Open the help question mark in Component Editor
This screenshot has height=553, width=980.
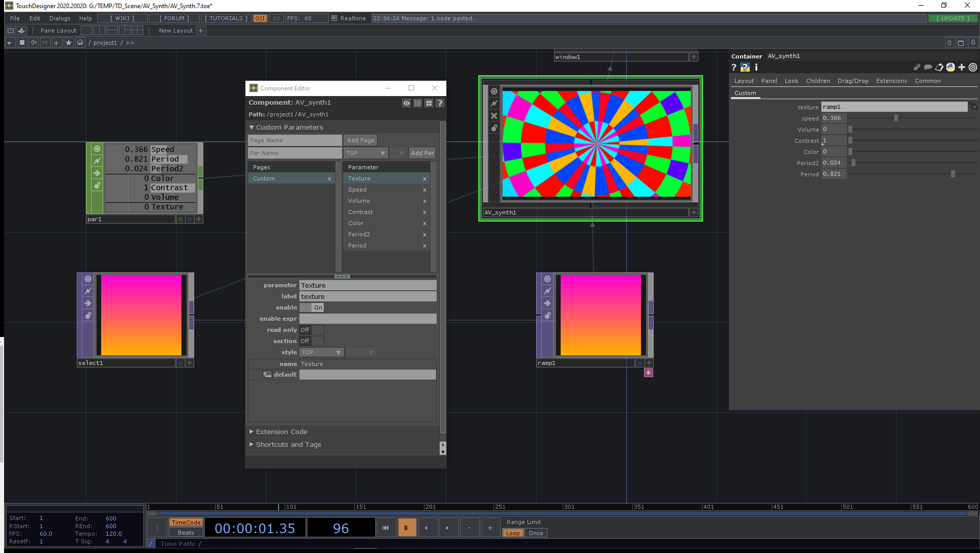pos(440,103)
